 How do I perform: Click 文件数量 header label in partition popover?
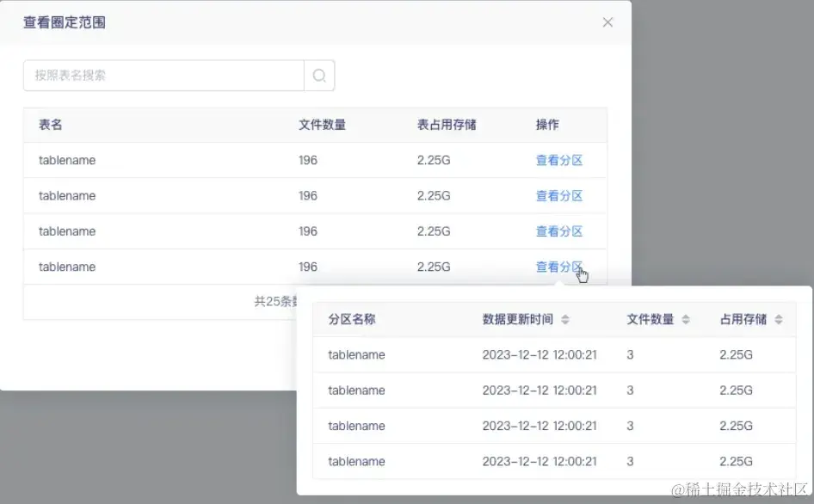click(x=650, y=319)
